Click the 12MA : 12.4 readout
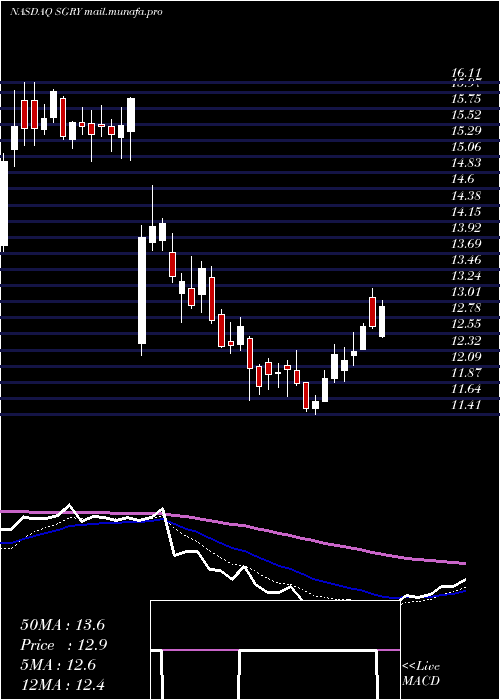 click(x=62, y=684)
